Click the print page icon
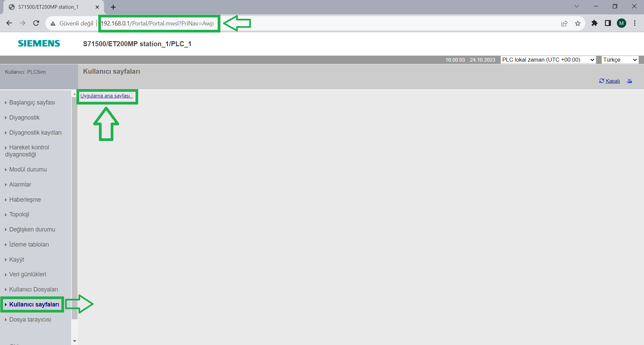This screenshot has width=644, height=345. coord(630,81)
